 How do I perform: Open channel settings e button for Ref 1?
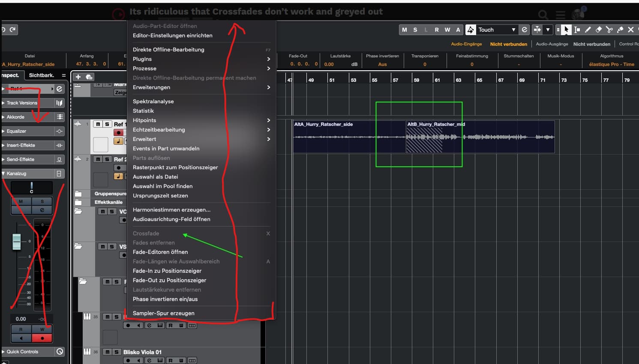click(x=59, y=89)
